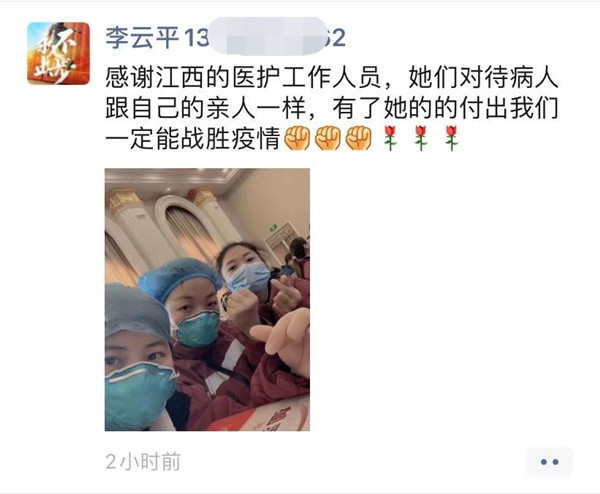Click the username 李云平
Image resolution: width=600 pixels, height=494 pixels.
point(142,38)
